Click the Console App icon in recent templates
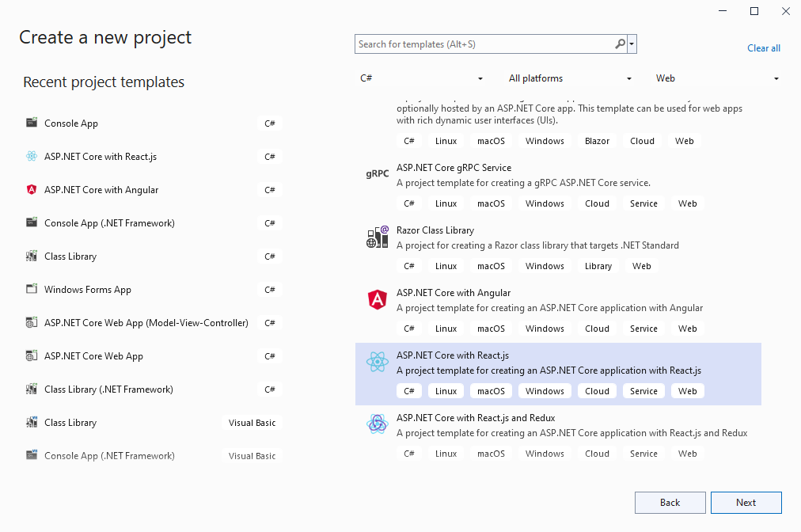This screenshot has width=801, height=532. pyautogui.click(x=32, y=123)
